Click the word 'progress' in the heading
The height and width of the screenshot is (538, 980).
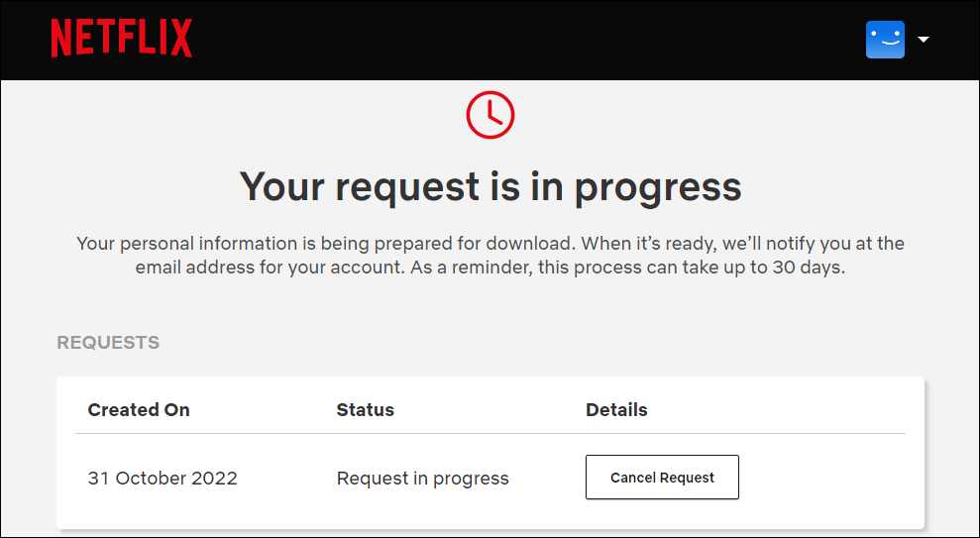point(658,186)
